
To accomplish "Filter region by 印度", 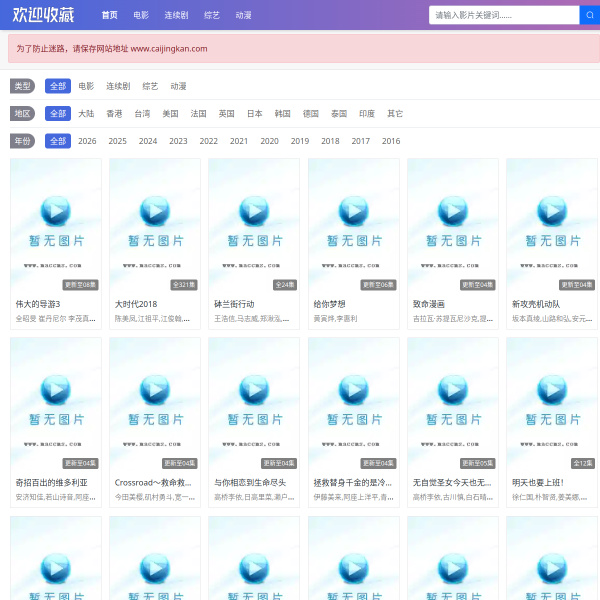I will (367, 114).
